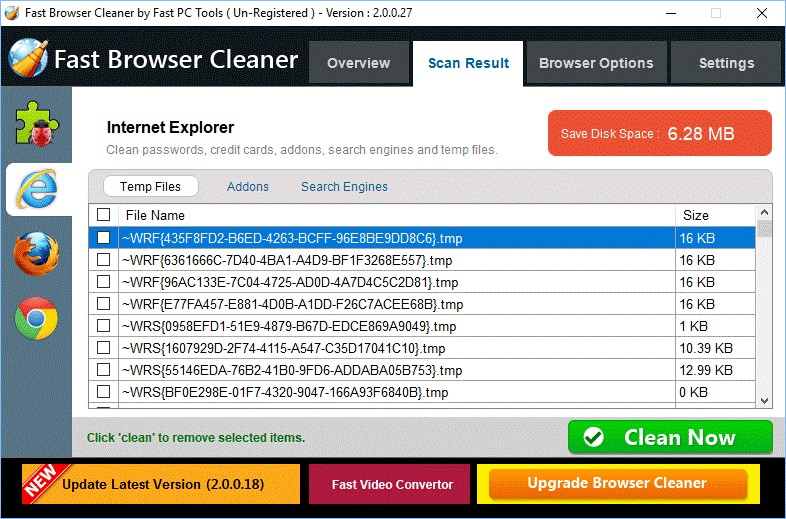Image resolution: width=786 pixels, height=519 pixels.
Task: Check the box for ~WRS{1607929D...} file
Action: click(x=103, y=347)
